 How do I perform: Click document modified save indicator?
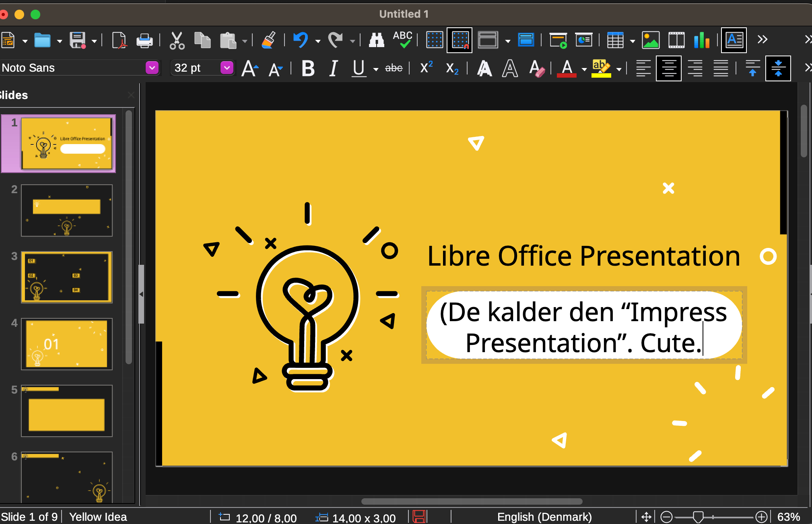[419, 517]
